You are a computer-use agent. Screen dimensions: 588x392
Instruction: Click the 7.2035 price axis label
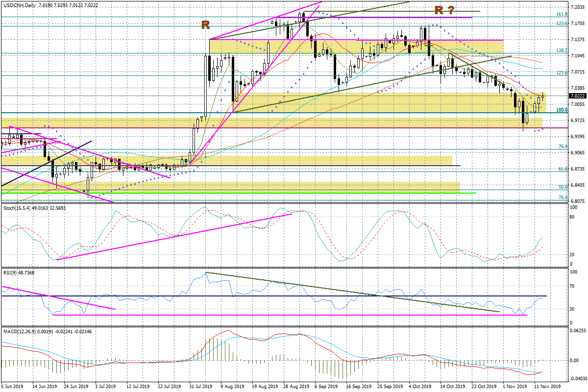(x=578, y=7)
